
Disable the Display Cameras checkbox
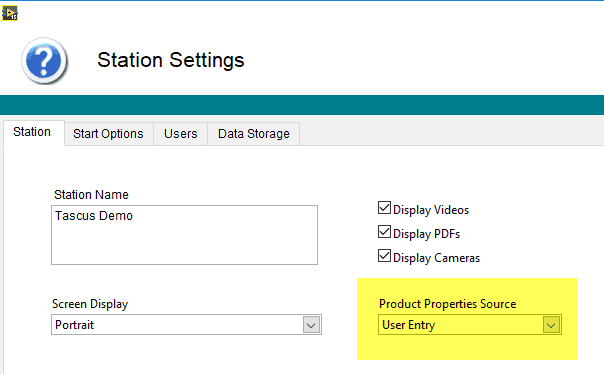tap(384, 256)
